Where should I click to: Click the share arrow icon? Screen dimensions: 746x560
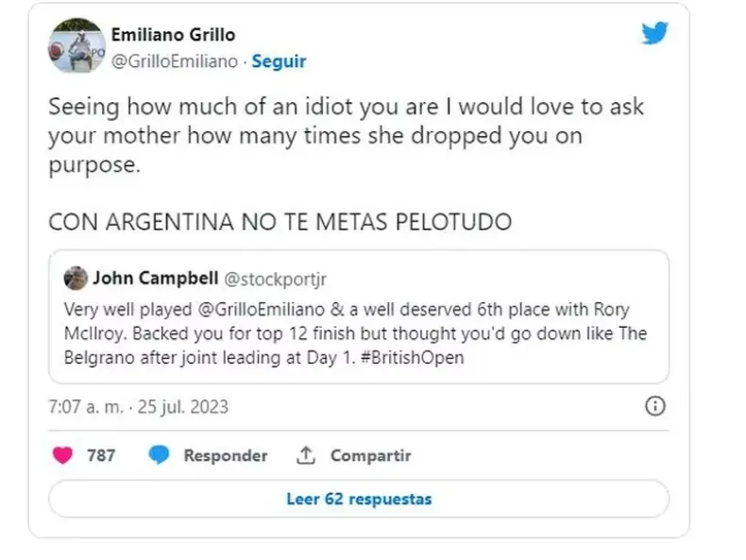[x=305, y=455]
